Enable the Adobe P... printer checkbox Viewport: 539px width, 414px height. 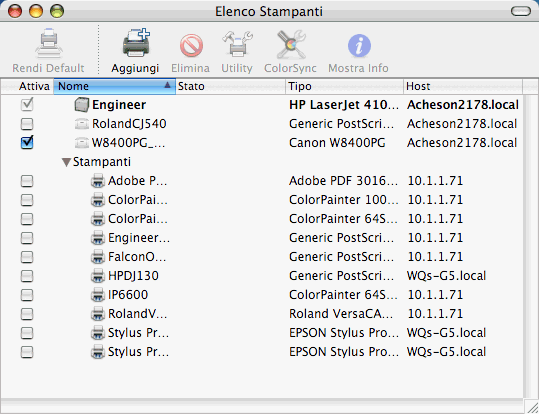pos(27,181)
